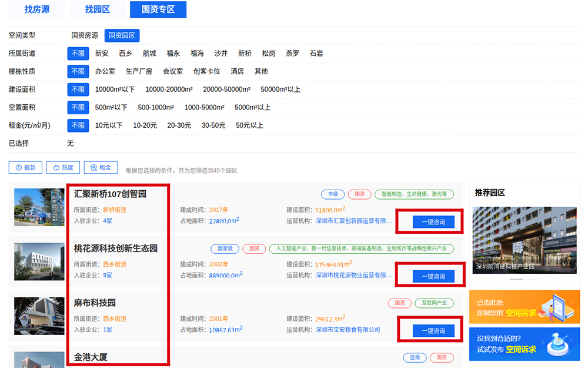This screenshot has height=368, width=588.
Task: Choose 国资房源 space type
Action: 85,35
